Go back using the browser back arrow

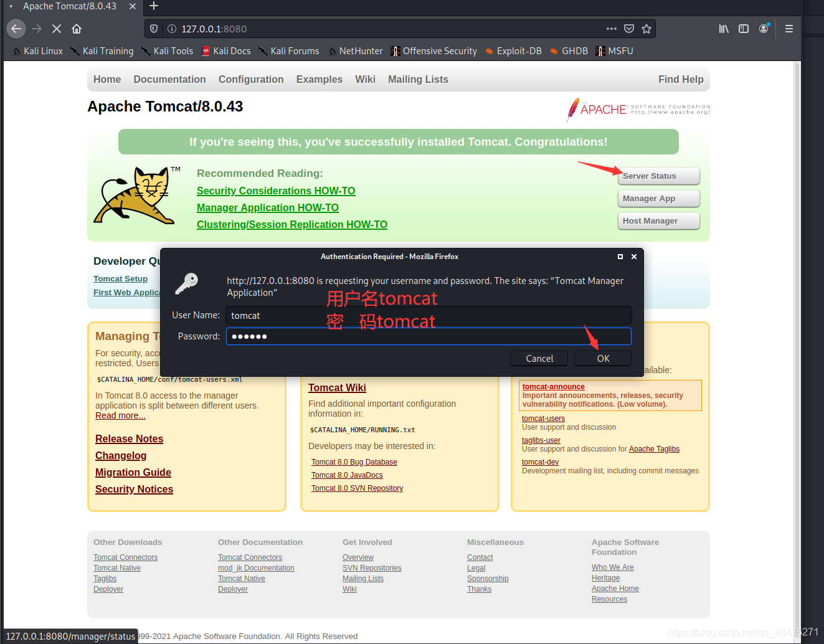pos(16,29)
